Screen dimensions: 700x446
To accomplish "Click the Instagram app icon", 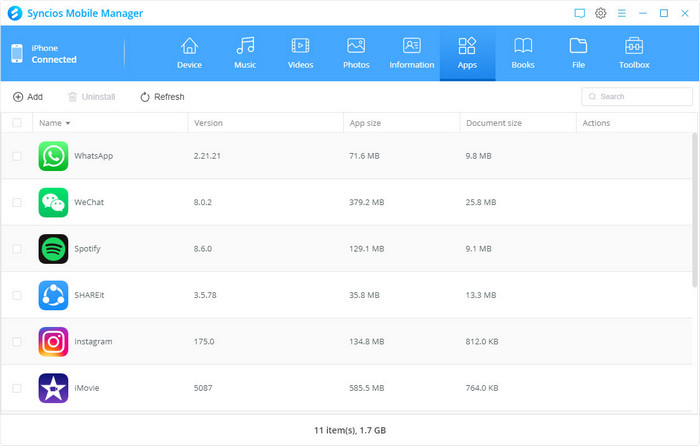I will 53,341.
